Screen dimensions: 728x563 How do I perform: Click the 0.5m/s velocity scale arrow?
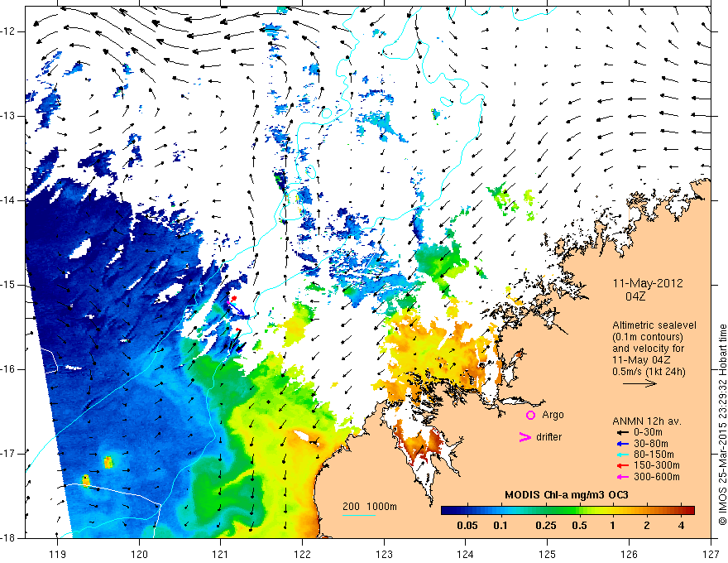639,383
